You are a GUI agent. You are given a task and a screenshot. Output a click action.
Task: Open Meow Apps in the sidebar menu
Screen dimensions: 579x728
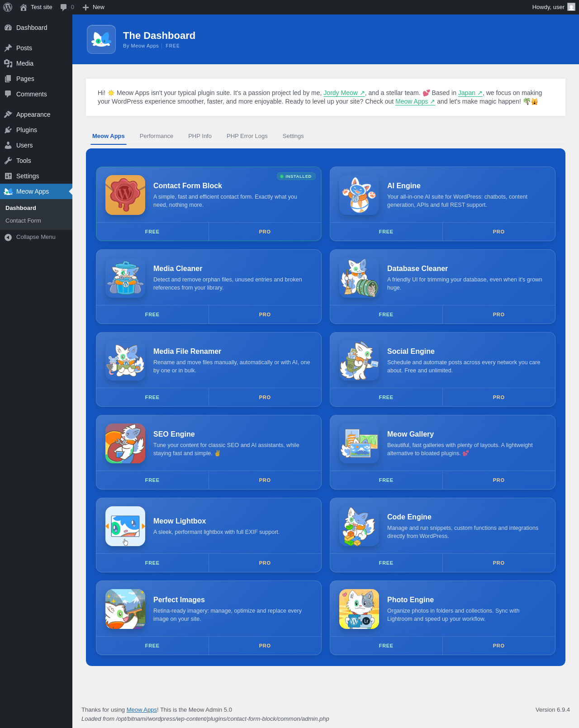(36, 191)
